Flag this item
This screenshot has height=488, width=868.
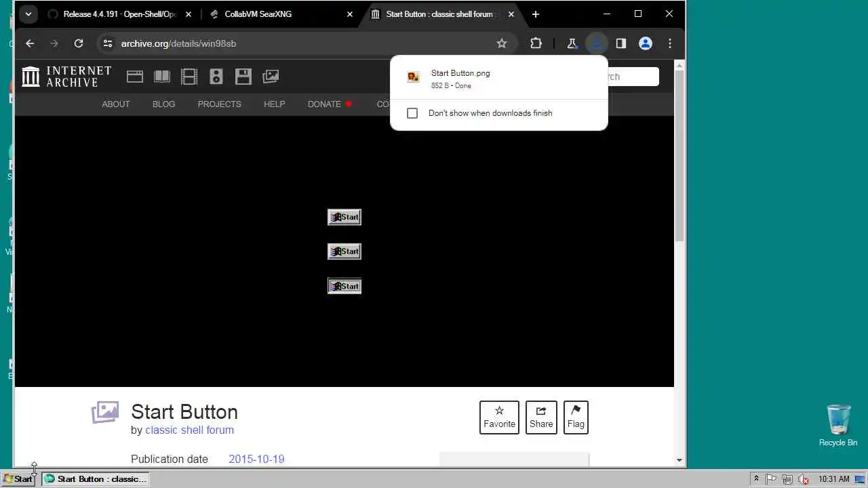[x=576, y=417]
